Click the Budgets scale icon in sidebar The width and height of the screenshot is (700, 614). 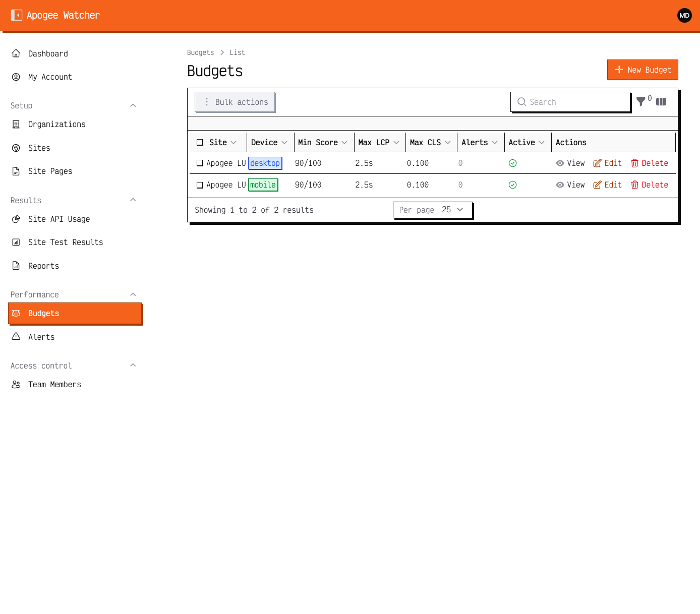click(16, 313)
